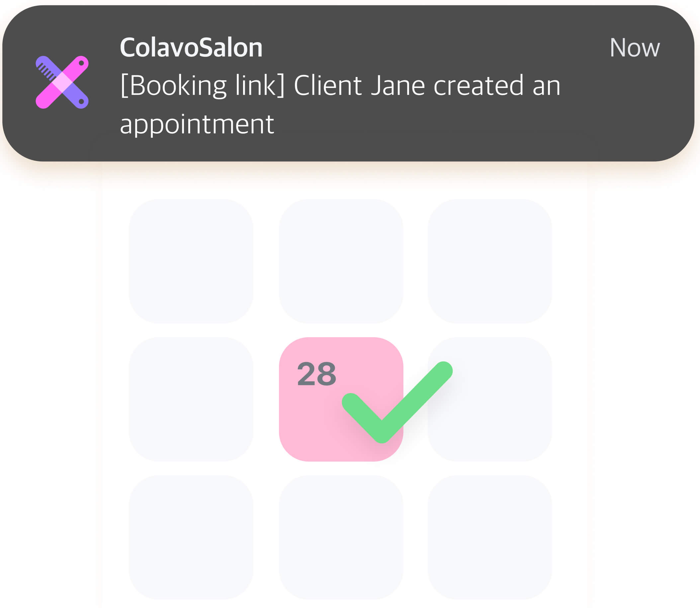Viewport: 700px width, 608px height.
Task: Click the number 28 label
Action: pyautogui.click(x=316, y=374)
